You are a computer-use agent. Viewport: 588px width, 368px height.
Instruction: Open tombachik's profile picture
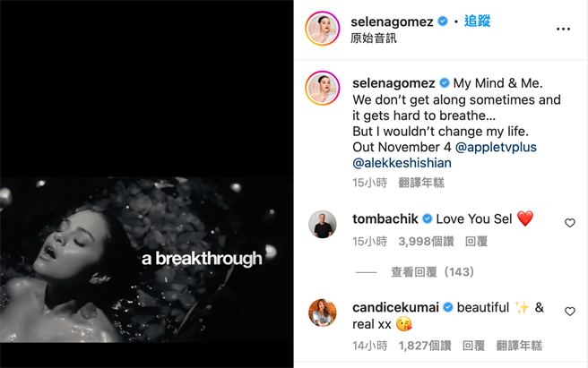323,224
